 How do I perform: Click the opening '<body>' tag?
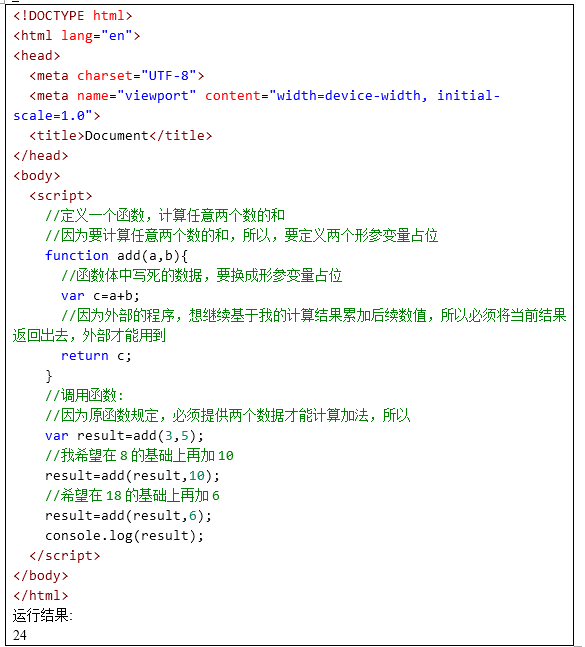coord(37,176)
